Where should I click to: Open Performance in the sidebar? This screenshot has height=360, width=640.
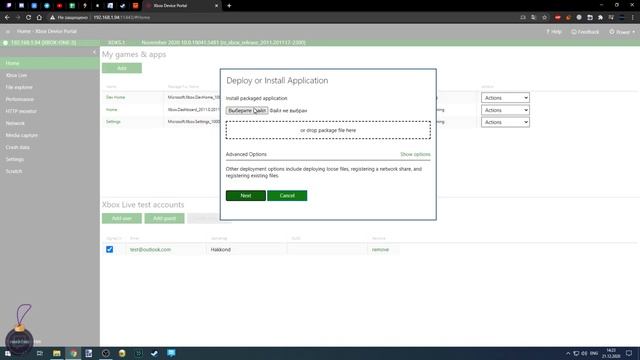[x=49, y=99]
